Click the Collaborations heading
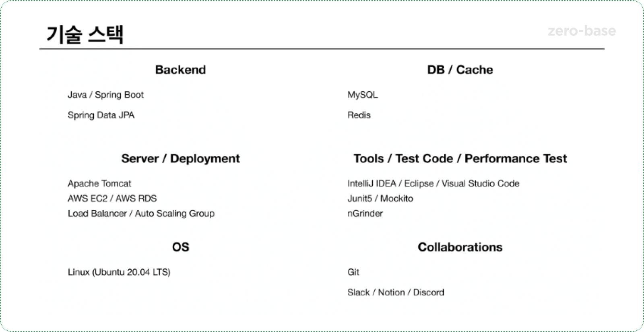 click(460, 247)
